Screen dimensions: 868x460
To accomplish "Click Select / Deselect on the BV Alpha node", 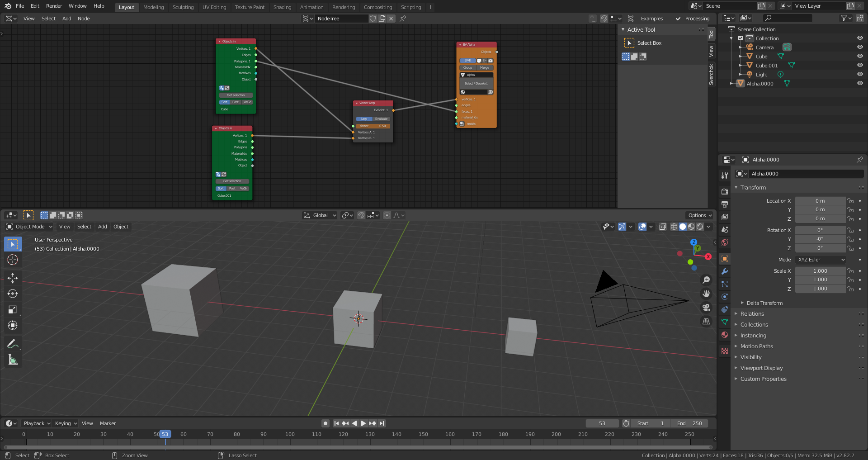I will [475, 83].
